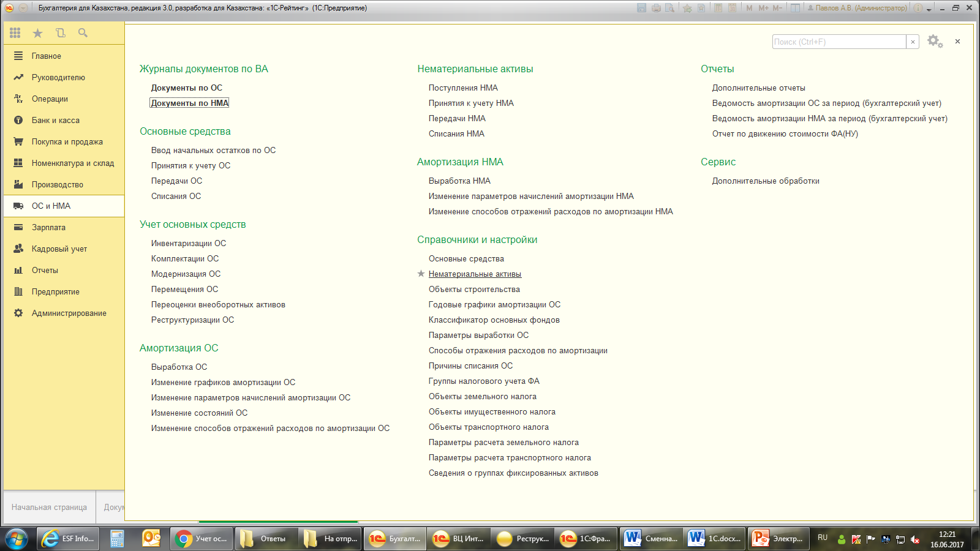Click the get-link star-arrow icon
This screenshot has height=551, width=980.
pyautogui.click(x=687, y=8)
